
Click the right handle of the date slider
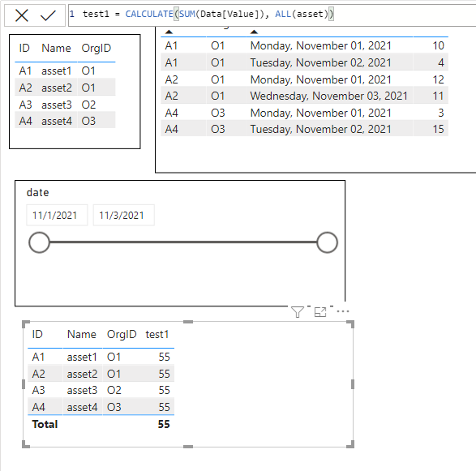[327, 242]
